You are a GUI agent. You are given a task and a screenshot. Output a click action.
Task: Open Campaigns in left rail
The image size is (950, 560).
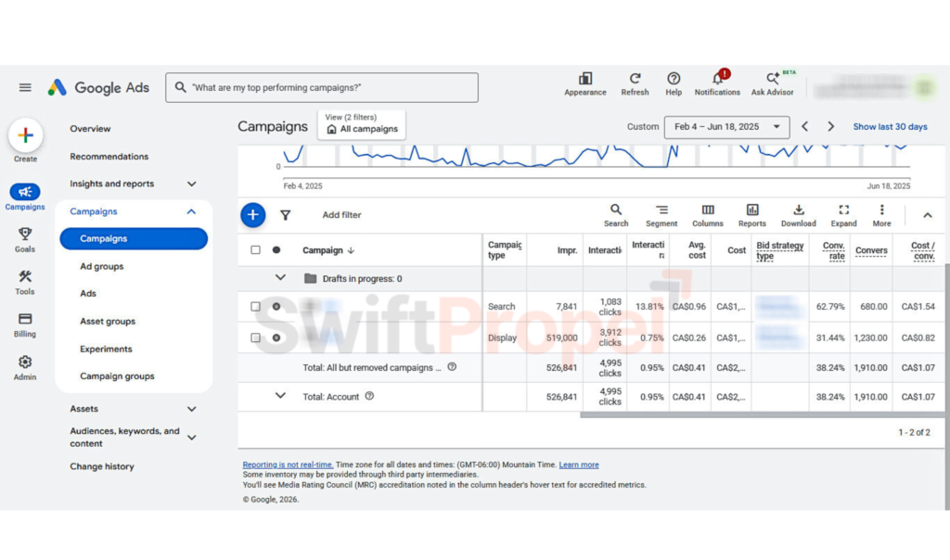point(25,197)
